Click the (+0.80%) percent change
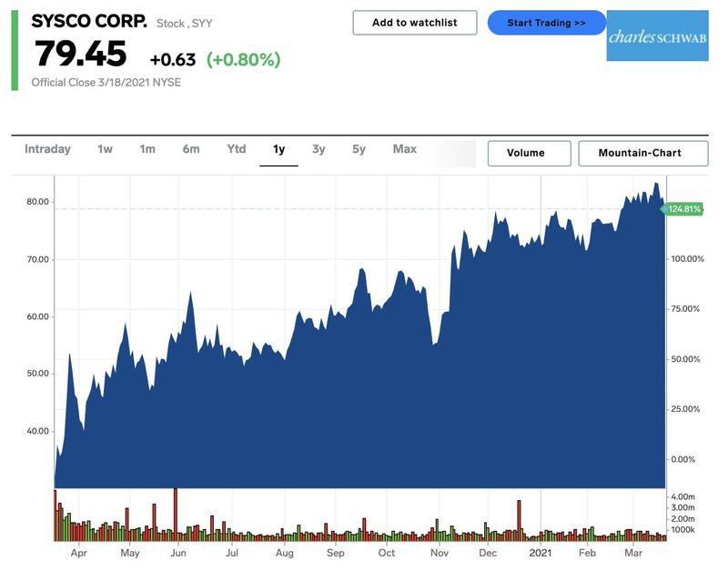 coord(243,59)
